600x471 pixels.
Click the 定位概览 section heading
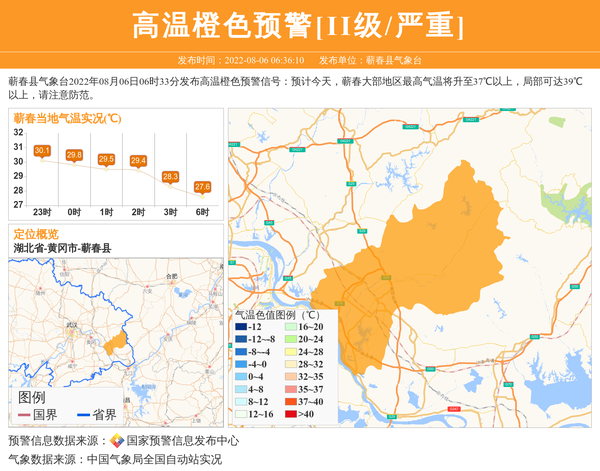coord(36,234)
